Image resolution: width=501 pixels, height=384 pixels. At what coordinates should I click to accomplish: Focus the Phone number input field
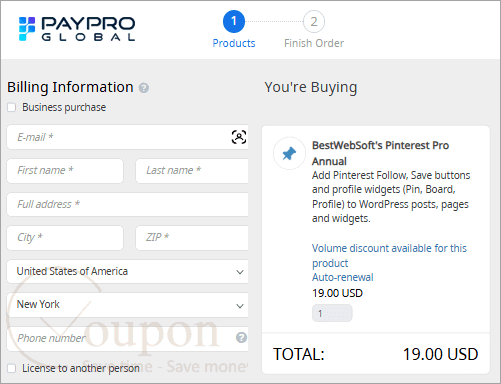pyautogui.click(x=127, y=338)
